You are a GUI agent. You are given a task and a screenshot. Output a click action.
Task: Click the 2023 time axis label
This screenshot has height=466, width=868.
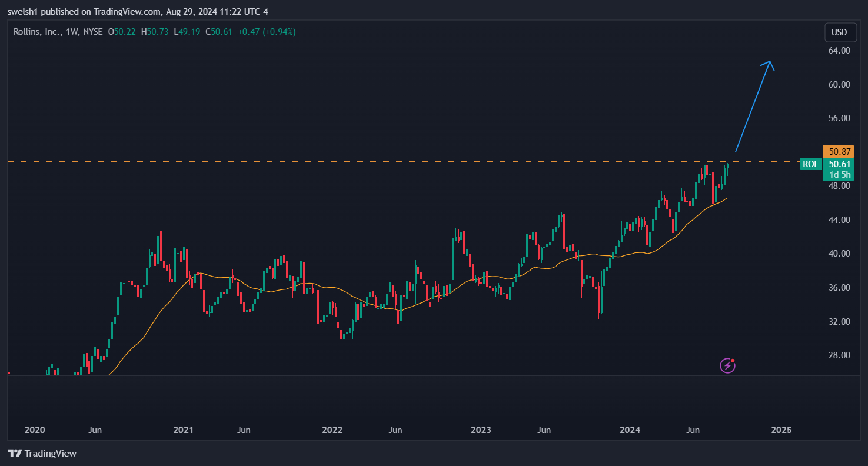click(x=481, y=430)
